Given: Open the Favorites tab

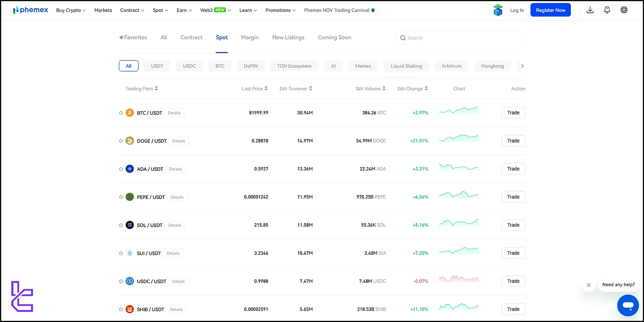Looking at the screenshot, I should [133, 37].
